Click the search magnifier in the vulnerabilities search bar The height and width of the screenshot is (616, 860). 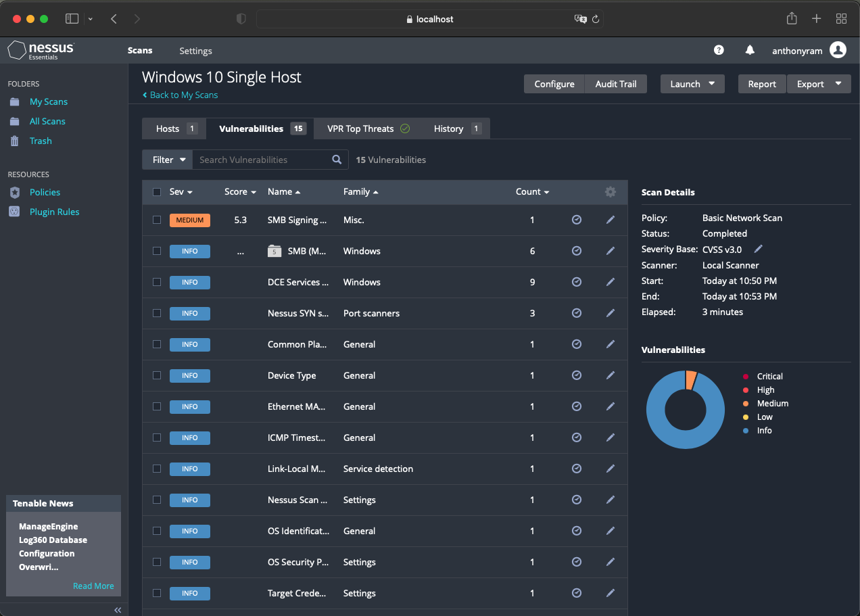pyautogui.click(x=337, y=160)
